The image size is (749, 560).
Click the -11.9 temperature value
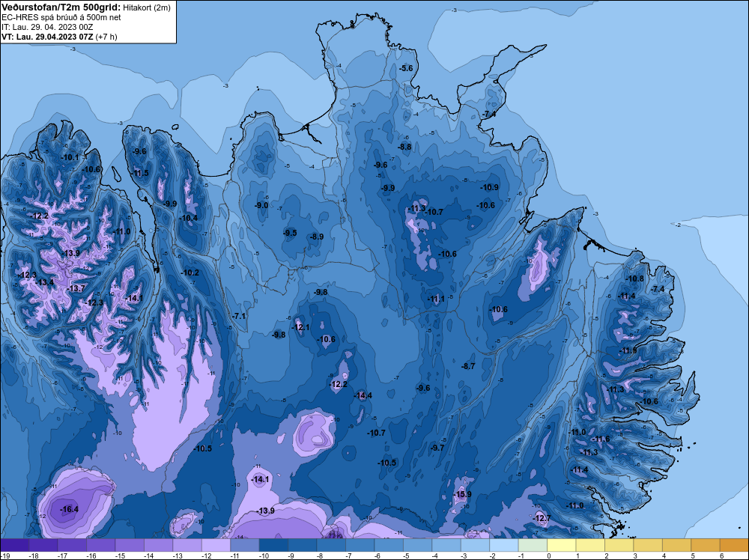[x=628, y=350]
